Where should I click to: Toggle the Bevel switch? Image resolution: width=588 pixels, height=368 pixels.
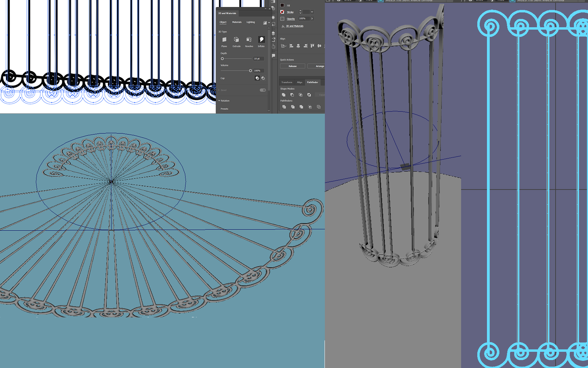tap(263, 90)
